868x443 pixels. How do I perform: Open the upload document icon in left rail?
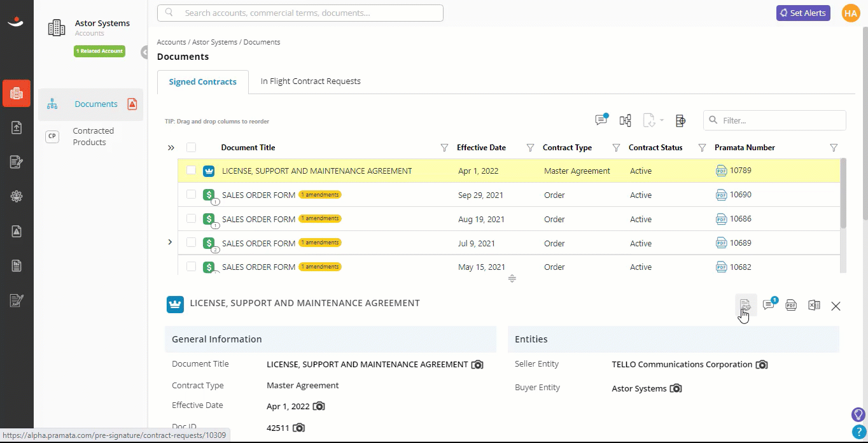[x=17, y=127]
